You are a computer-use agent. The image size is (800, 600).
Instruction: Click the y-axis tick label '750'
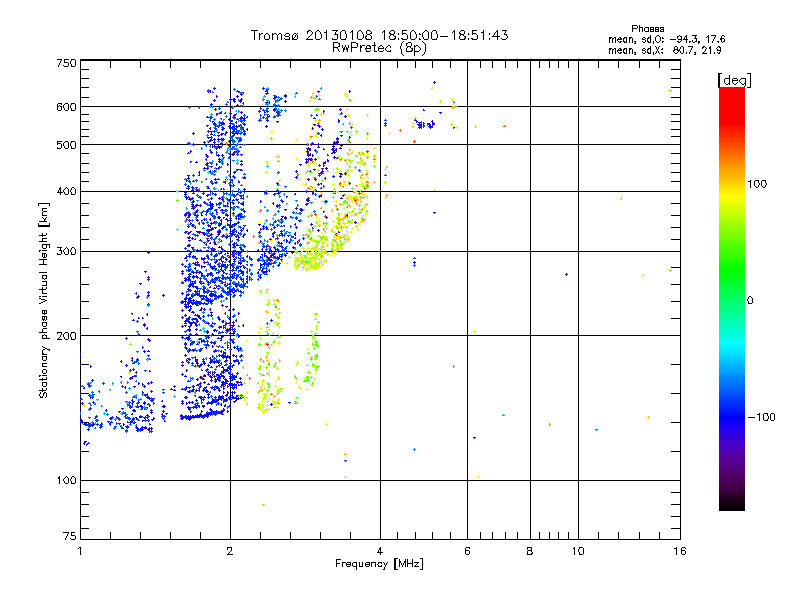66,63
